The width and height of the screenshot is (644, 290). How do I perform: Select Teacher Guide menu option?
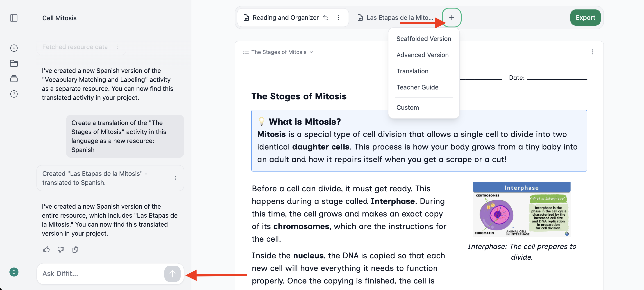pos(417,87)
